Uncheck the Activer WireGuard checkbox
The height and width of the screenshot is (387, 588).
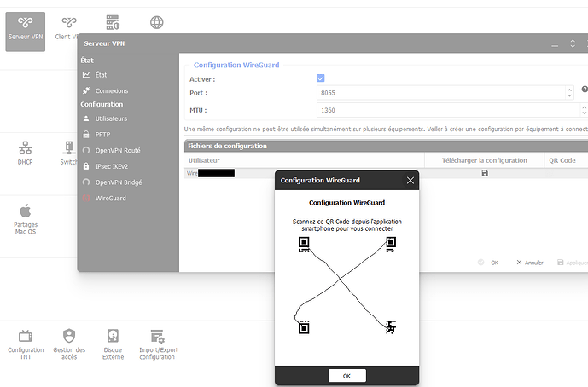click(x=321, y=78)
